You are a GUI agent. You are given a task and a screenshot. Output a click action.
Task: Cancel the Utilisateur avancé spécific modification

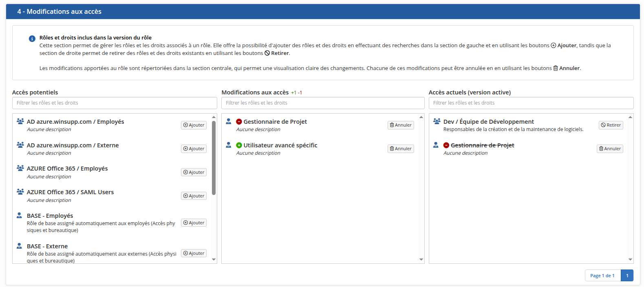click(401, 149)
